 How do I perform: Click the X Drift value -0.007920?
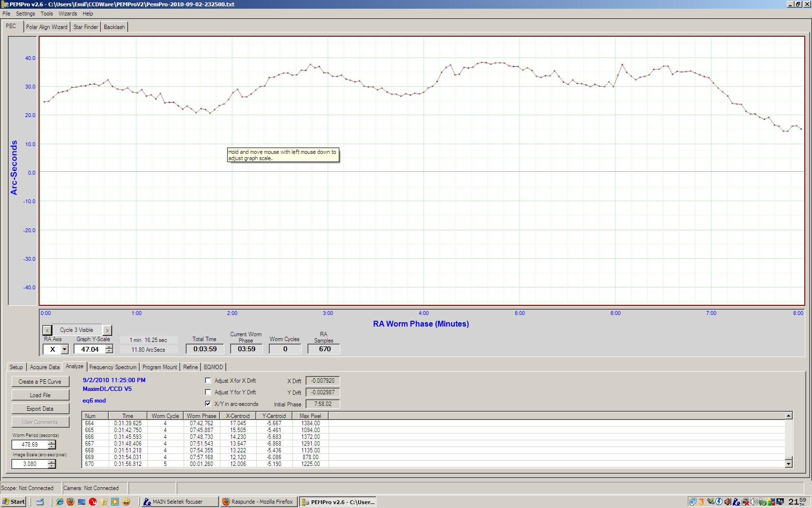322,381
